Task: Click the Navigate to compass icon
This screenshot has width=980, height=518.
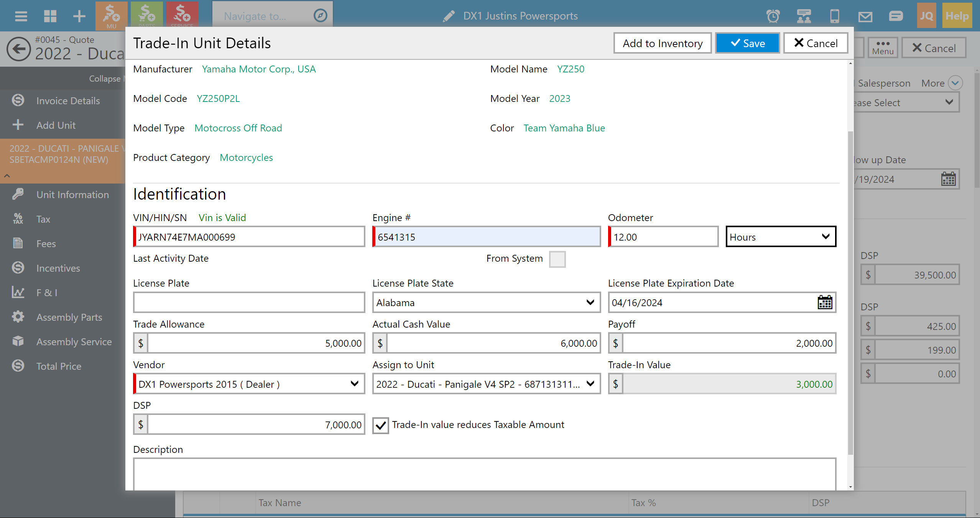Action: pos(320,16)
